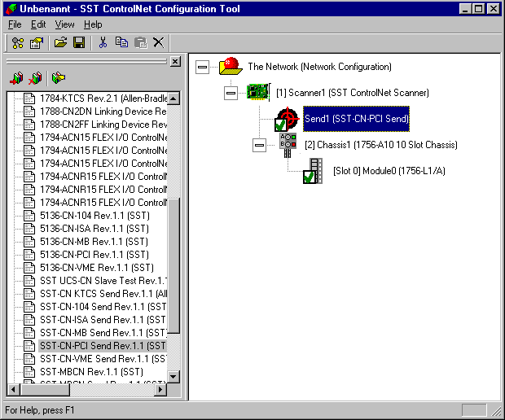Screen dimensions: 505x420
Task: Click device list vertical scrollbar thumb
Action: [173, 266]
